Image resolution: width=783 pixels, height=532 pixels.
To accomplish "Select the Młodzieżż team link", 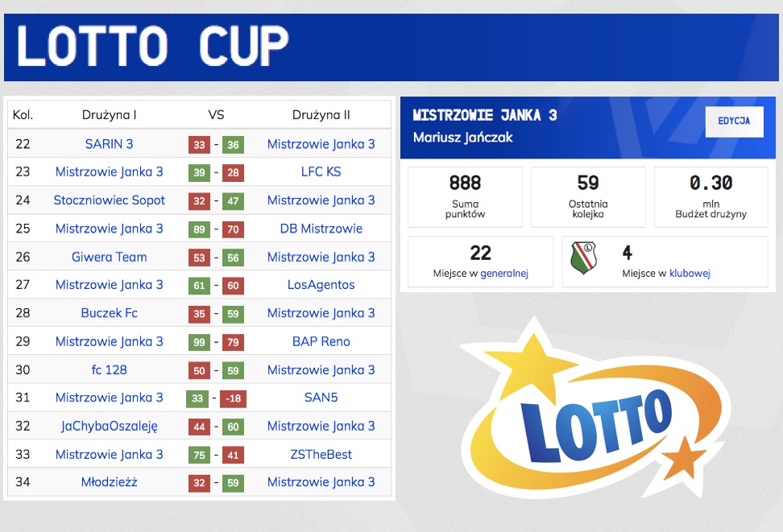I will [x=109, y=482].
